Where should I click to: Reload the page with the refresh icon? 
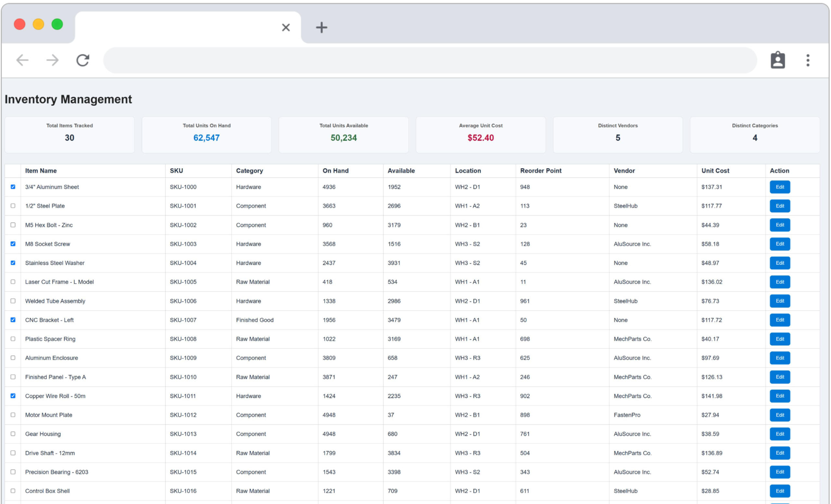coord(83,60)
